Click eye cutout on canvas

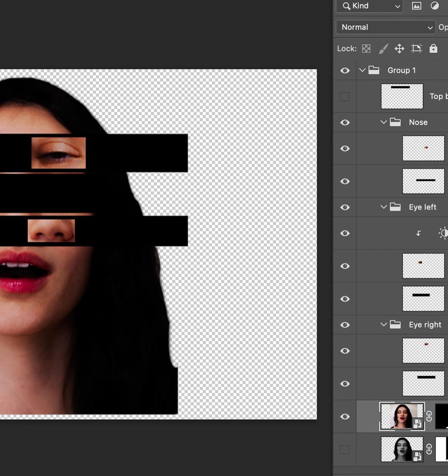pos(59,152)
